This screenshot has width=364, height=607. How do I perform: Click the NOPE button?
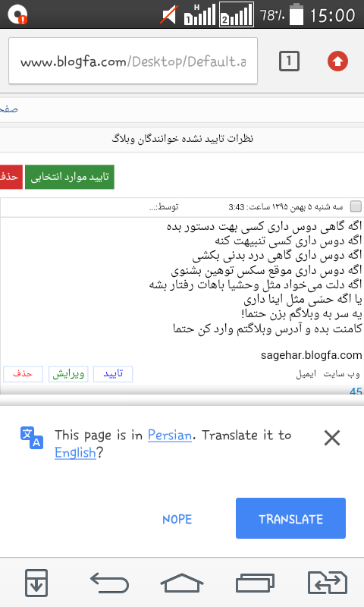point(177,519)
